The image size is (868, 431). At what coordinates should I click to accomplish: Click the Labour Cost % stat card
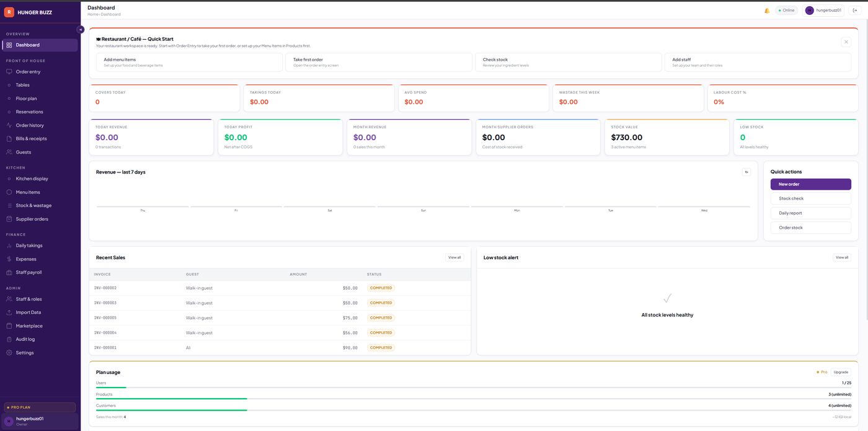coord(782,98)
